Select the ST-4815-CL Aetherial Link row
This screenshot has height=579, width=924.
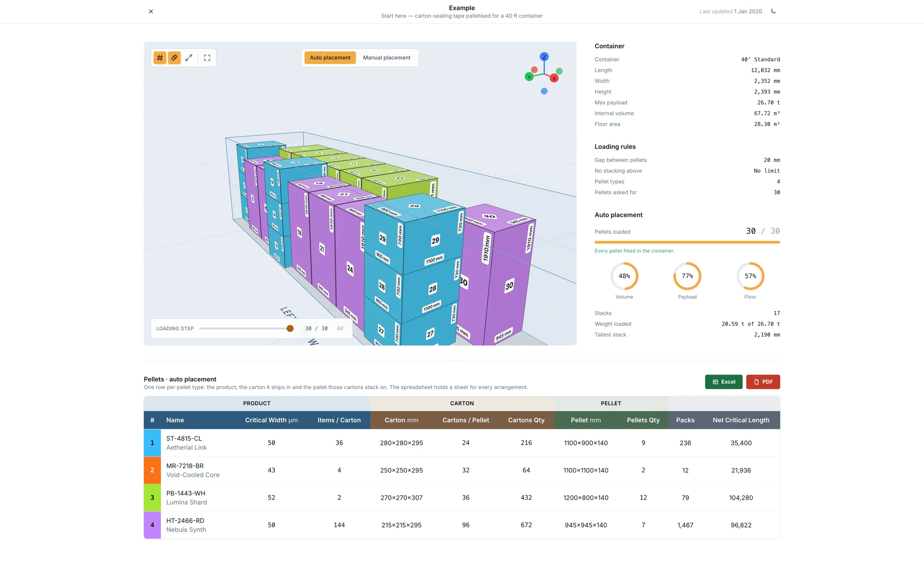point(462,443)
